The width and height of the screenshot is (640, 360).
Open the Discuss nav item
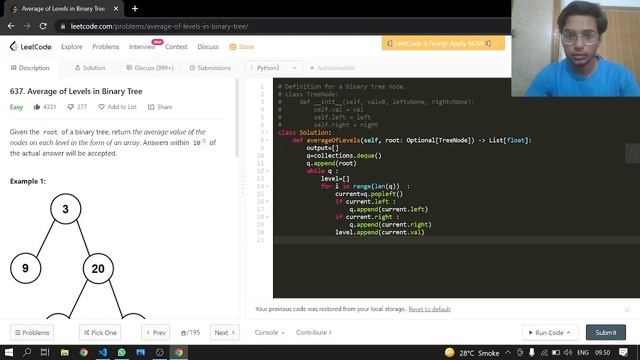tap(208, 47)
